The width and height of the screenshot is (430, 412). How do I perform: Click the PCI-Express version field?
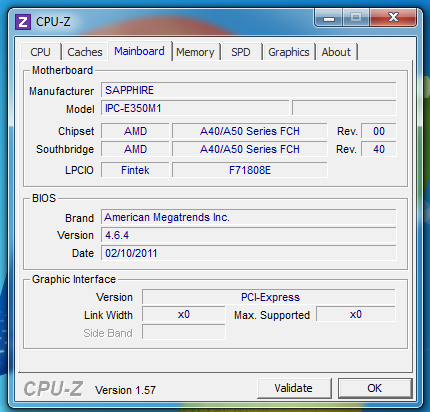(x=269, y=297)
